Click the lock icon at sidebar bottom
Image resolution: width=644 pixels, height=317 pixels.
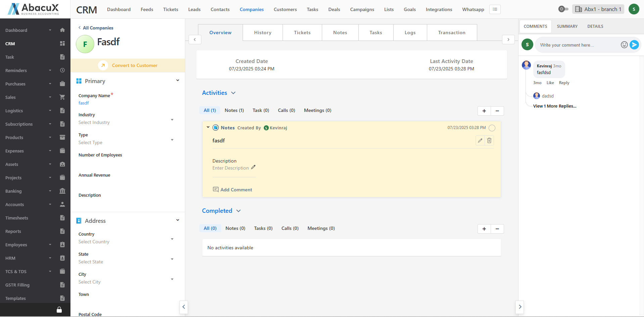click(x=59, y=310)
